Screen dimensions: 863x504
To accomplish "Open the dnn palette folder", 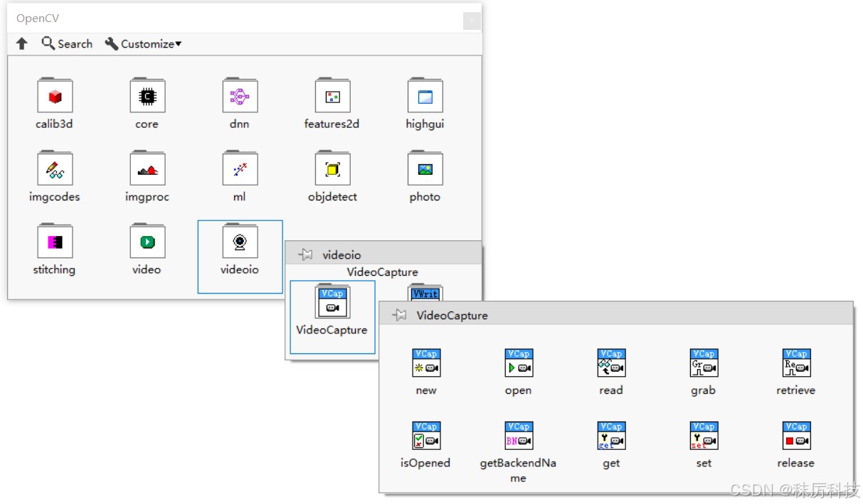I will [240, 96].
